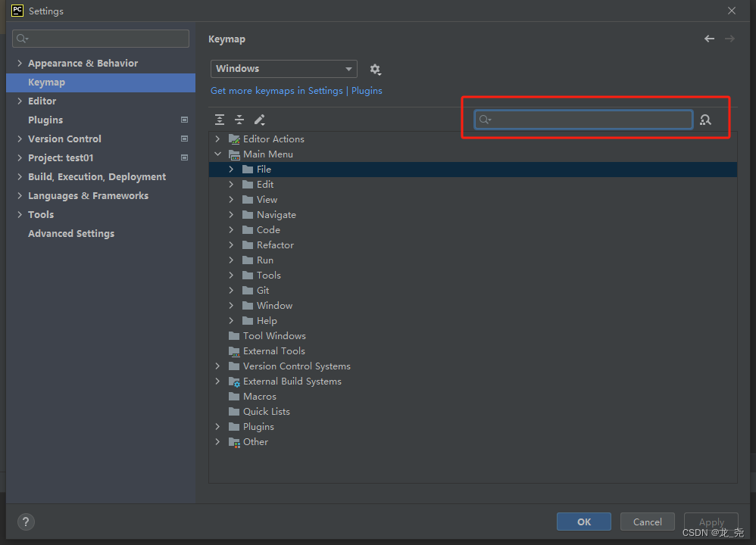The height and width of the screenshot is (545, 756).
Task: Click the External Build Systems folder icon
Action: tap(234, 381)
